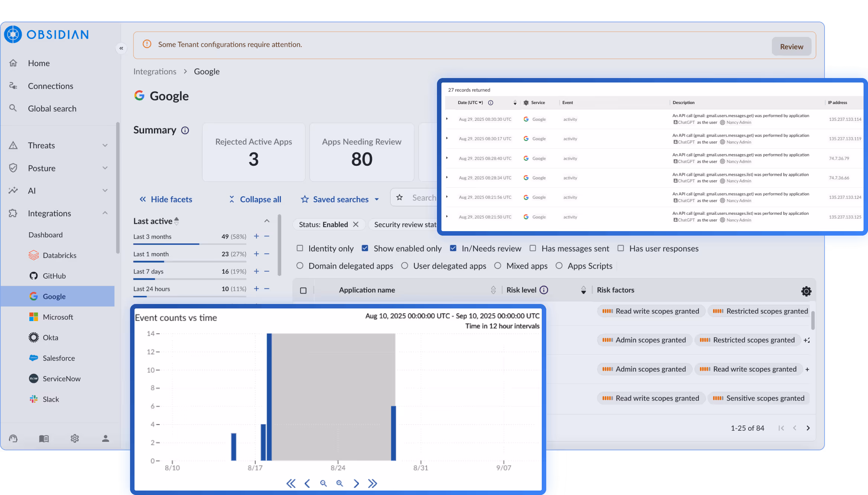The width and height of the screenshot is (868, 495).
Task: Click the Review button in banner
Action: pyautogui.click(x=791, y=46)
